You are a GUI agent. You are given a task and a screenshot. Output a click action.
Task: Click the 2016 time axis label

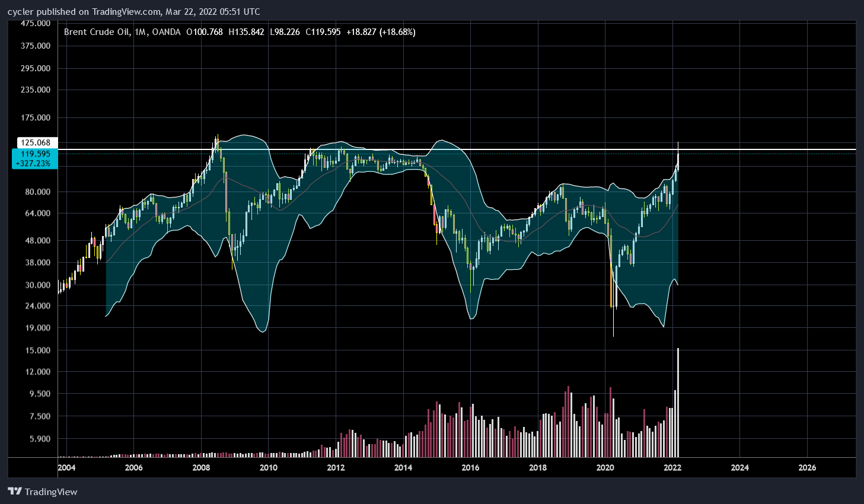pos(470,467)
